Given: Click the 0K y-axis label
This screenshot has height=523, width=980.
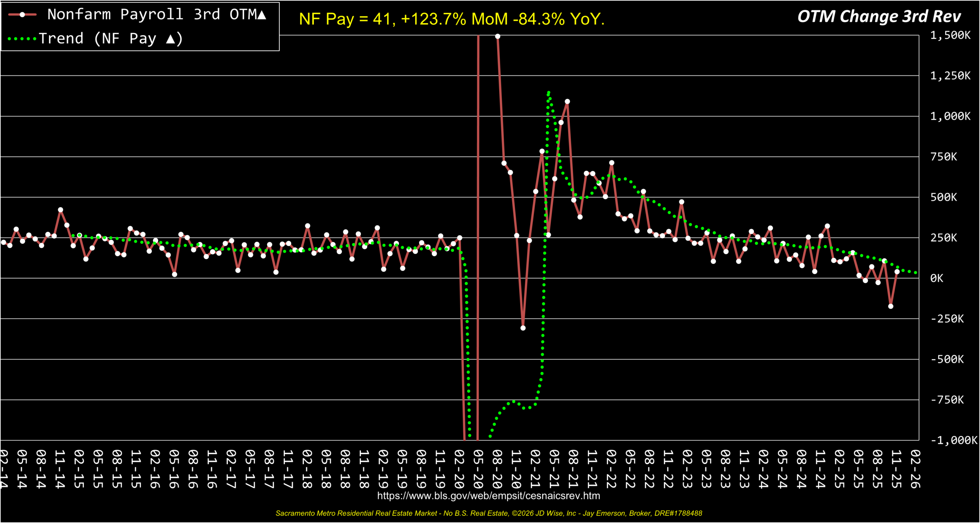Looking at the screenshot, I should click(936, 278).
